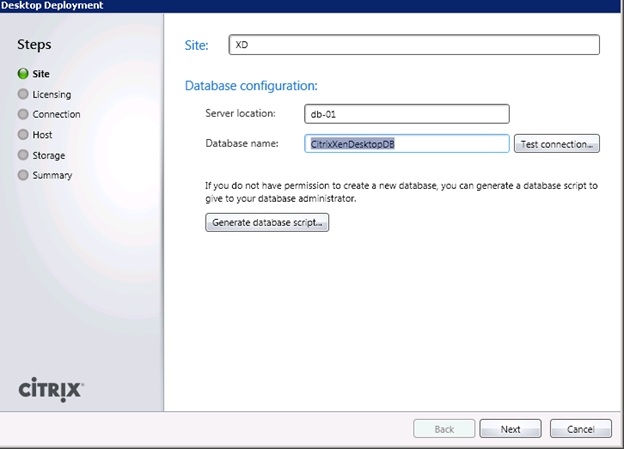Click the Licensing step bullet icon
This screenshot has width=624, height=449.
click(x=23, y=94)
